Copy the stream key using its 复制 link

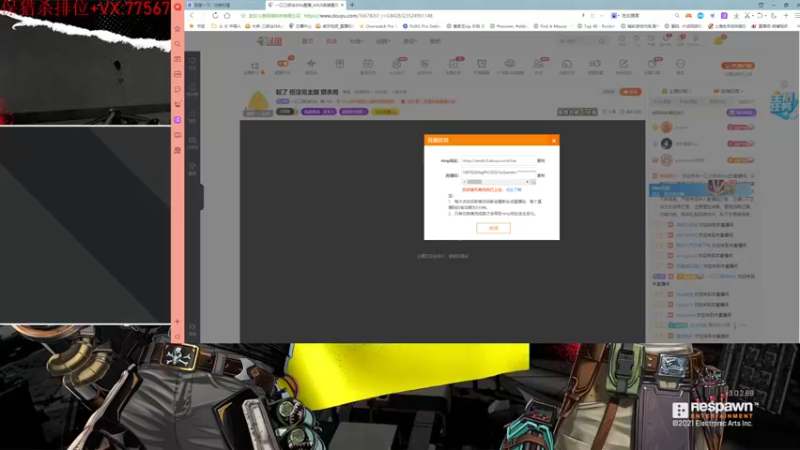coord(541,176)
